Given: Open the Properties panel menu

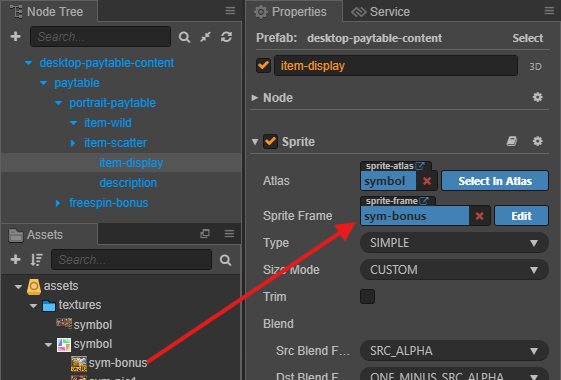Looking at the screenshot, I should click(x=549, y=11).
